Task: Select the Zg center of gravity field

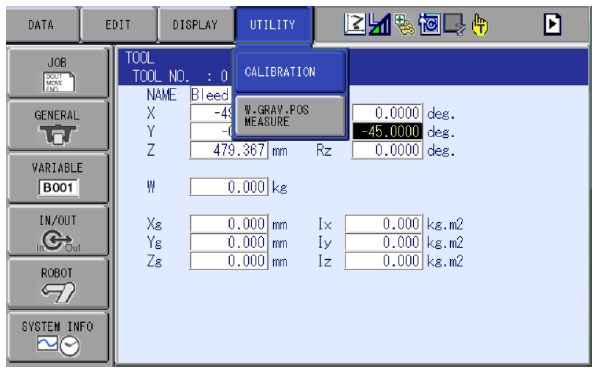Action: click(229, 261)
